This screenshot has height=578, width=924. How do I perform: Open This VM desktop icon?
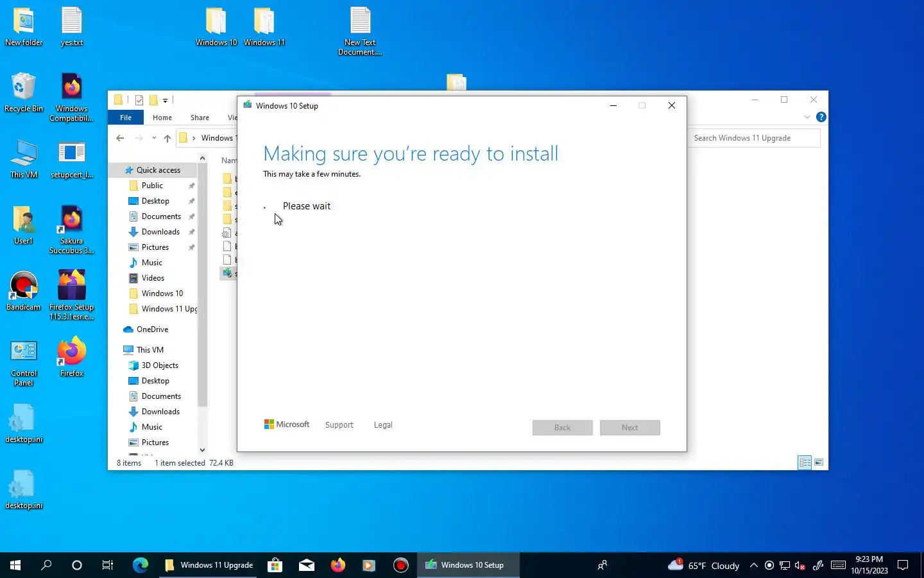24,159
